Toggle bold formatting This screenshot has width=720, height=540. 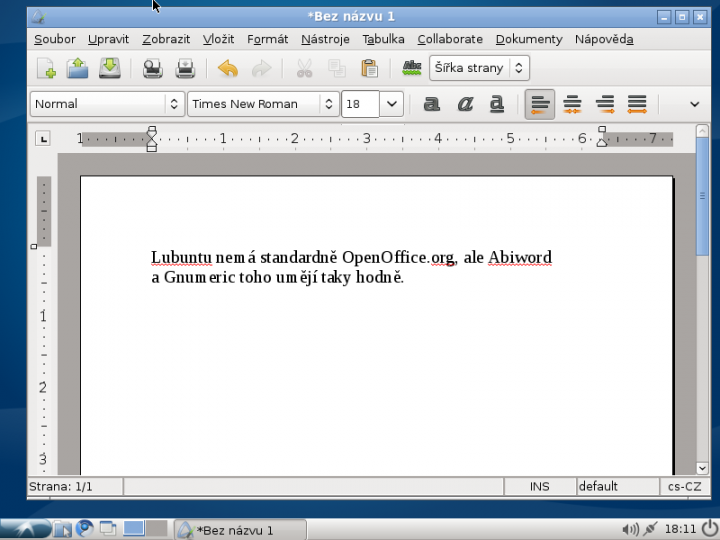tap(431, 104)
